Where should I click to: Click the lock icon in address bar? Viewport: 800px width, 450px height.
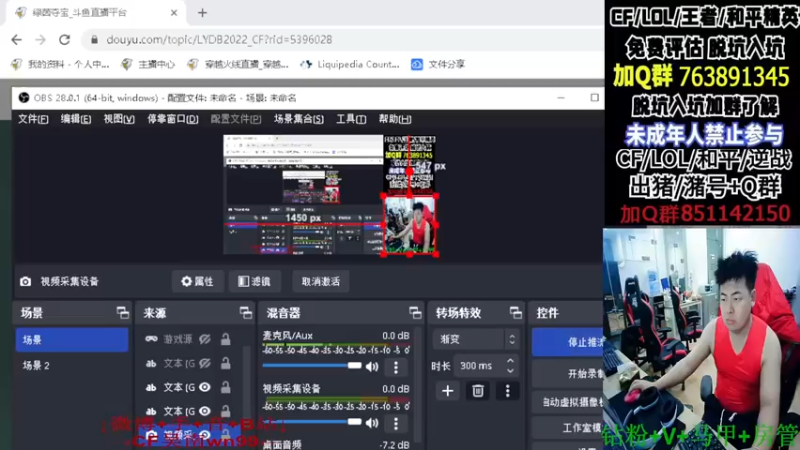94,40
